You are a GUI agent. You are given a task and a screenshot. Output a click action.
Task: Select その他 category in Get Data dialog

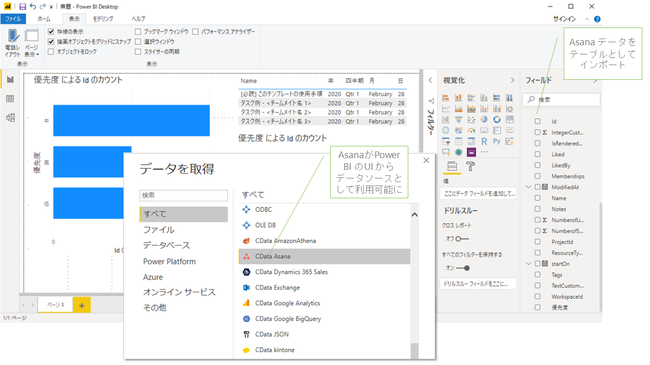(155, 308)
